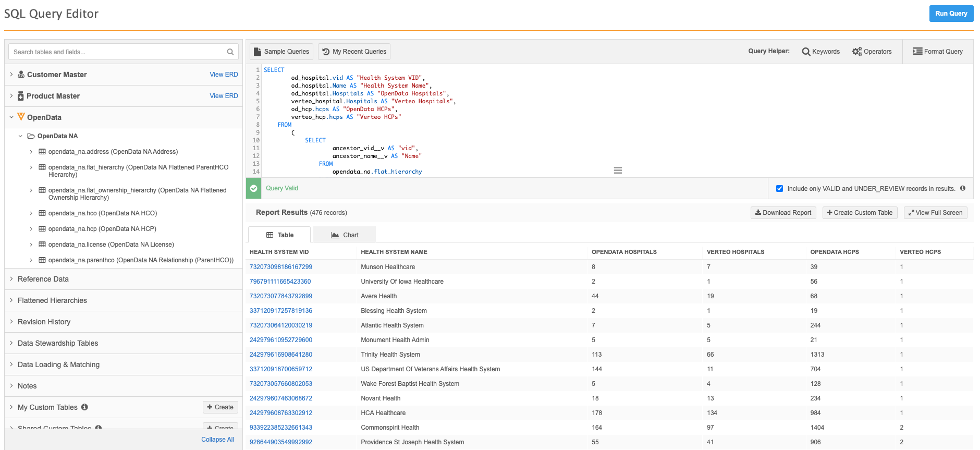Click the search magnifier icon in table search
This screenshot has width=980, height=450.
click(230, 52)
